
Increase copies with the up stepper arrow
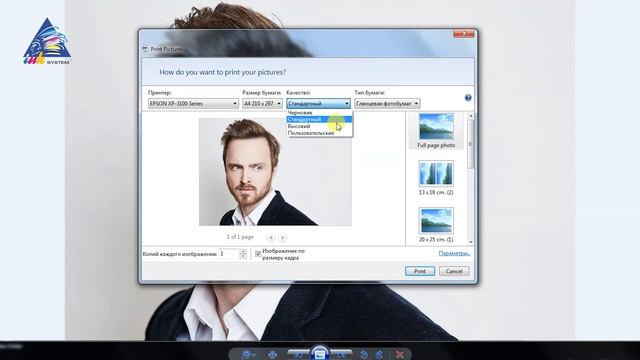(243, 251)
